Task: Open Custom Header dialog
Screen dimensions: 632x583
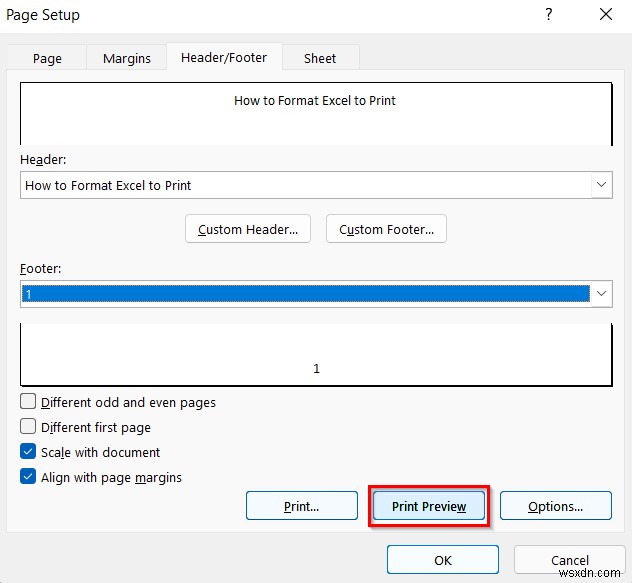Action: coord(248,229)
